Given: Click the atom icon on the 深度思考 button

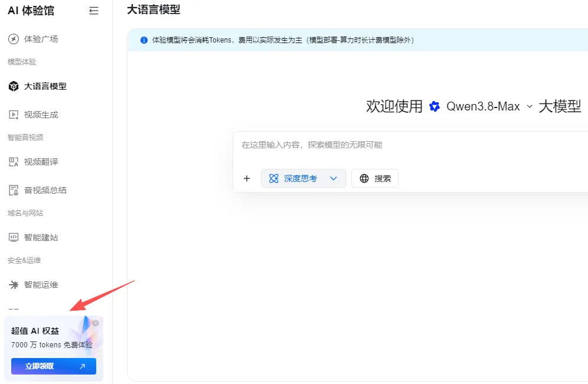Looking at the screenshot, I should 274,178.
